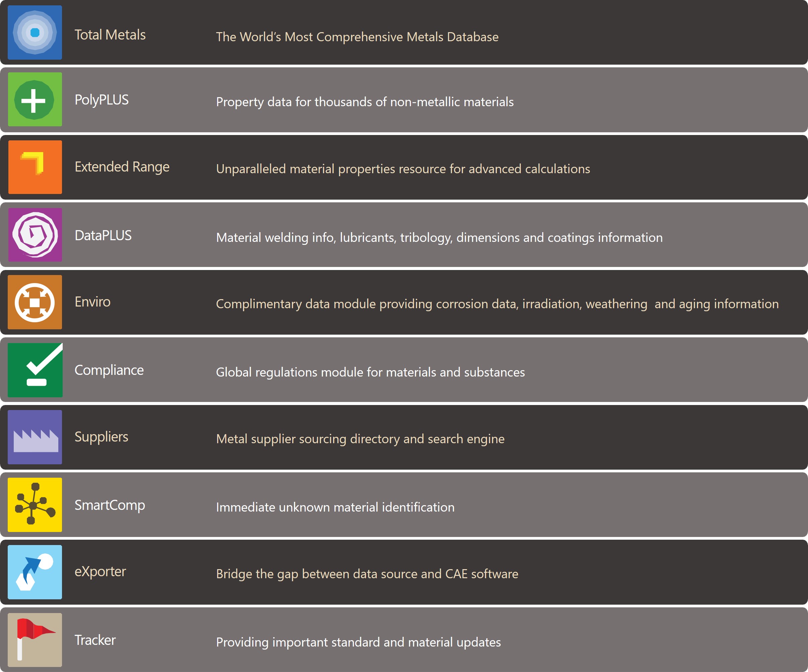
Task: Click the Suppliers module name
Action: click(101, 437)
